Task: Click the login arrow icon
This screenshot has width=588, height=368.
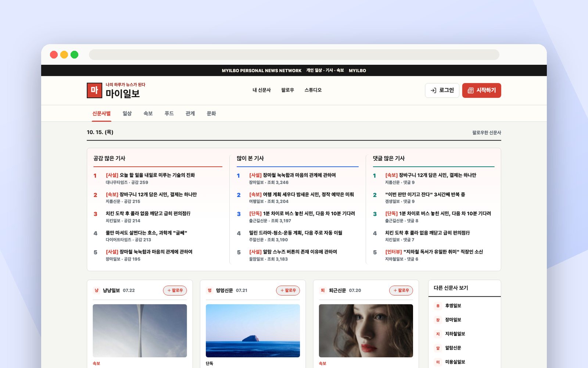Action: (433, 91)
